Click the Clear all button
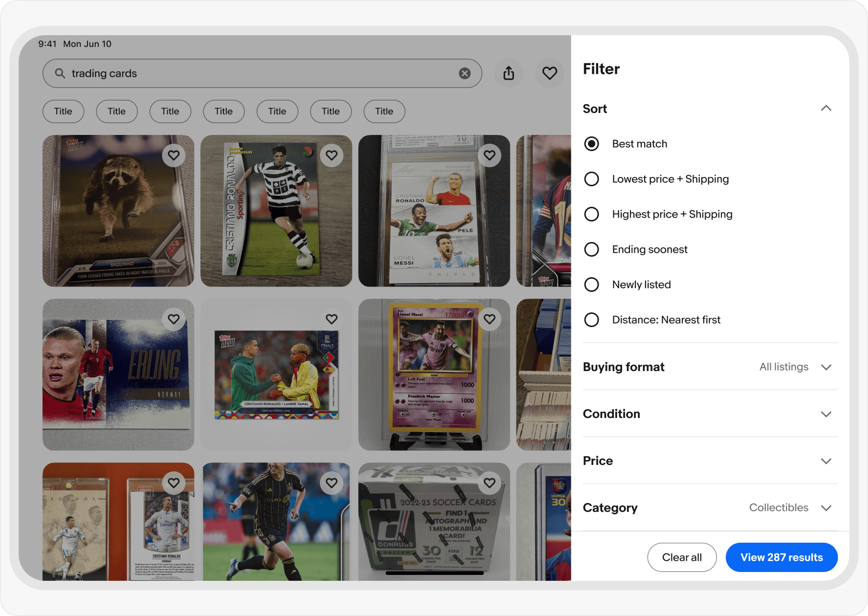The height and width of the screenshot is (616, 868). 682,557
